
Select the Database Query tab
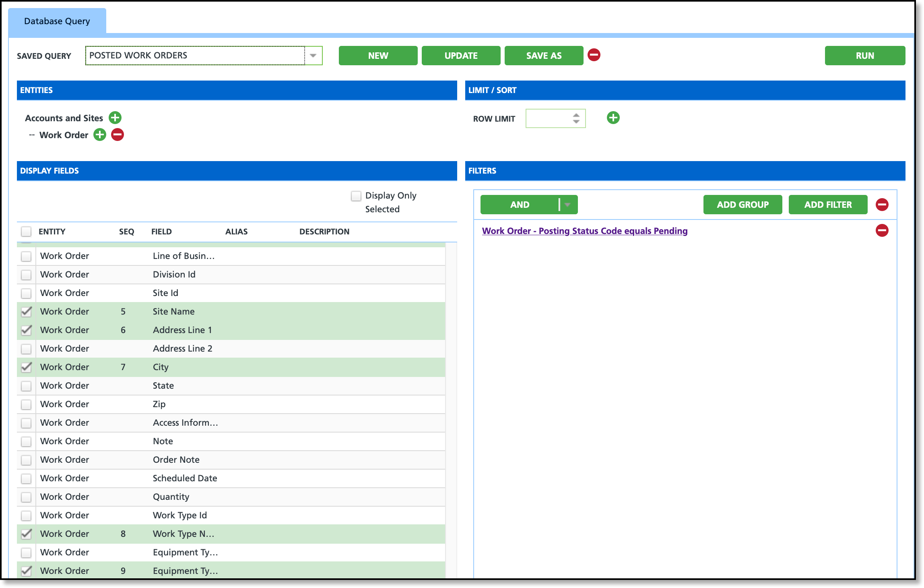[x=57, y=21]
